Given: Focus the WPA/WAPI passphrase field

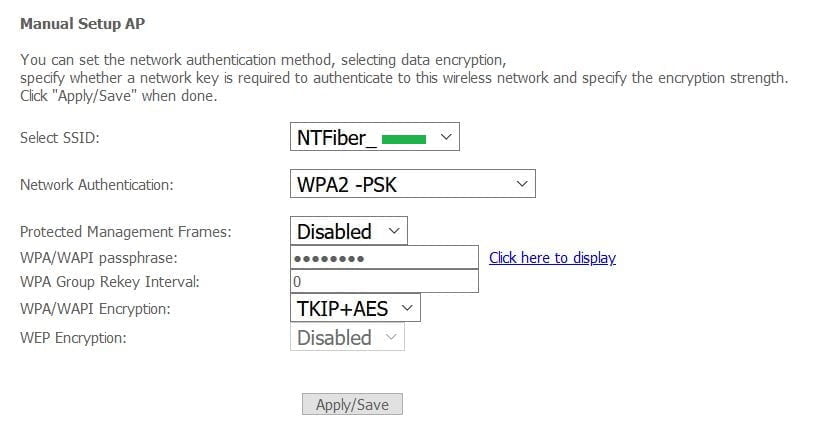Looking at the screenshot, I should tap(384, 258).
